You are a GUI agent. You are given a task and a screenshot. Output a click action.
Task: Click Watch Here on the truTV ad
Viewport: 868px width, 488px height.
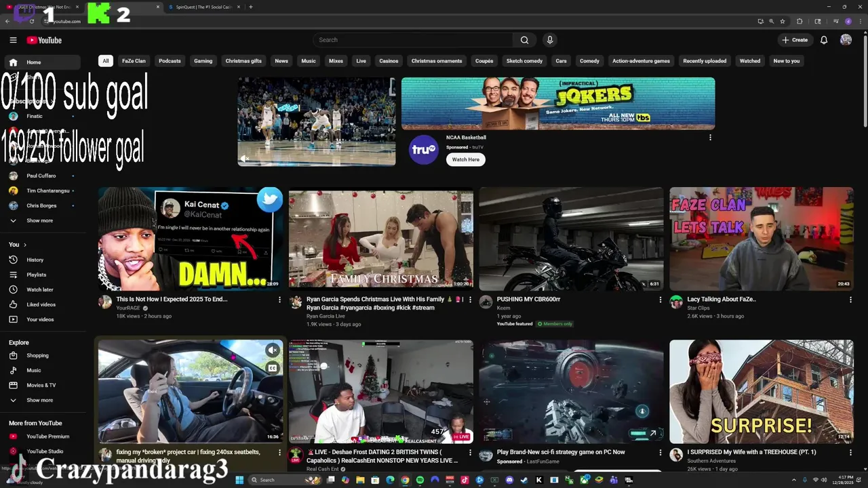(465, 159)
